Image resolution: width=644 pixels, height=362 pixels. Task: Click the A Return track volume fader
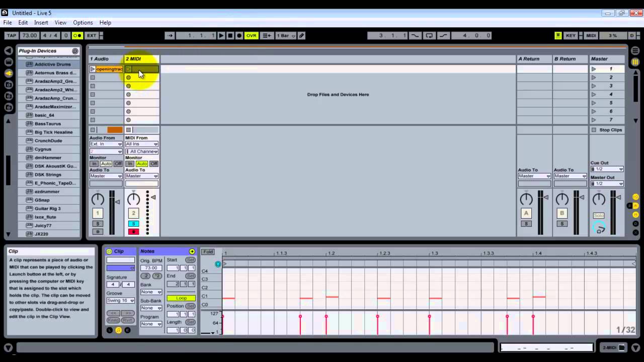[546, 198]
